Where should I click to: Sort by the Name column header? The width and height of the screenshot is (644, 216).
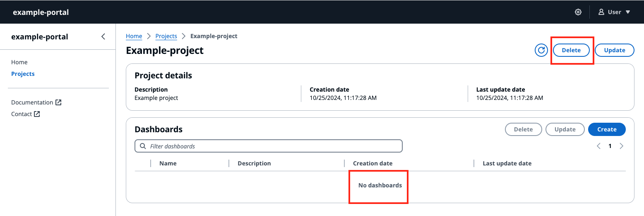[x=168, y=163]
